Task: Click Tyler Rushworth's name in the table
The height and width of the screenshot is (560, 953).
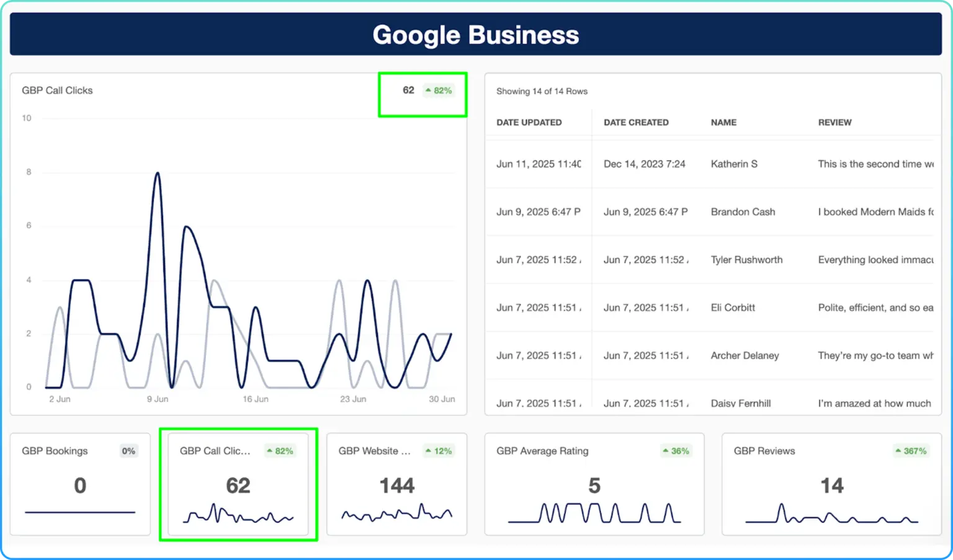Action: [746, 260]
